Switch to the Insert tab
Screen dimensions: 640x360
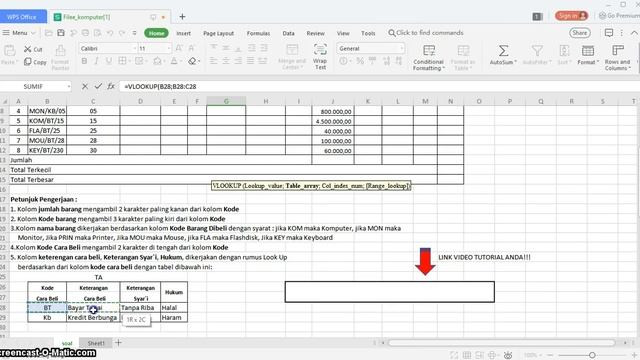(184, 33)
